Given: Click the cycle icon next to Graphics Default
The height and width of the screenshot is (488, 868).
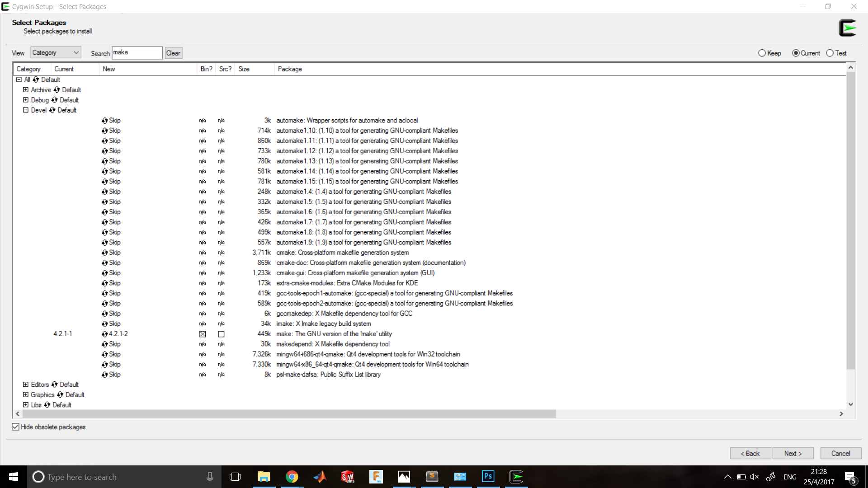Looking at the screenshot, I should (x=60, y=395).
